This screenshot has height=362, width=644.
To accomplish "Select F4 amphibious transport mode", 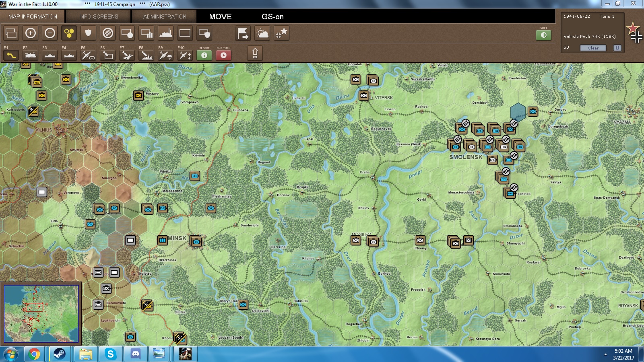I will 69,55.
